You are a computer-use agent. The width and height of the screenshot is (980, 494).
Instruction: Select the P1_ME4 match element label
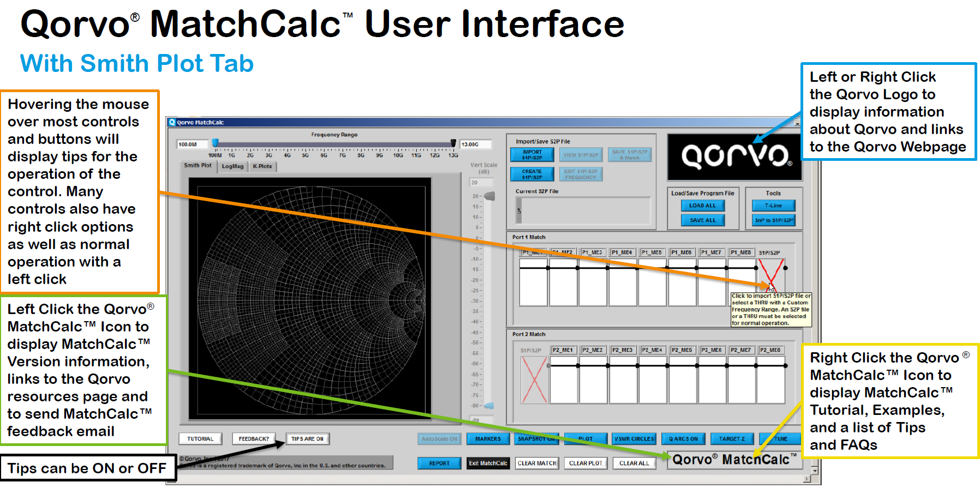(x=622, y=252)
